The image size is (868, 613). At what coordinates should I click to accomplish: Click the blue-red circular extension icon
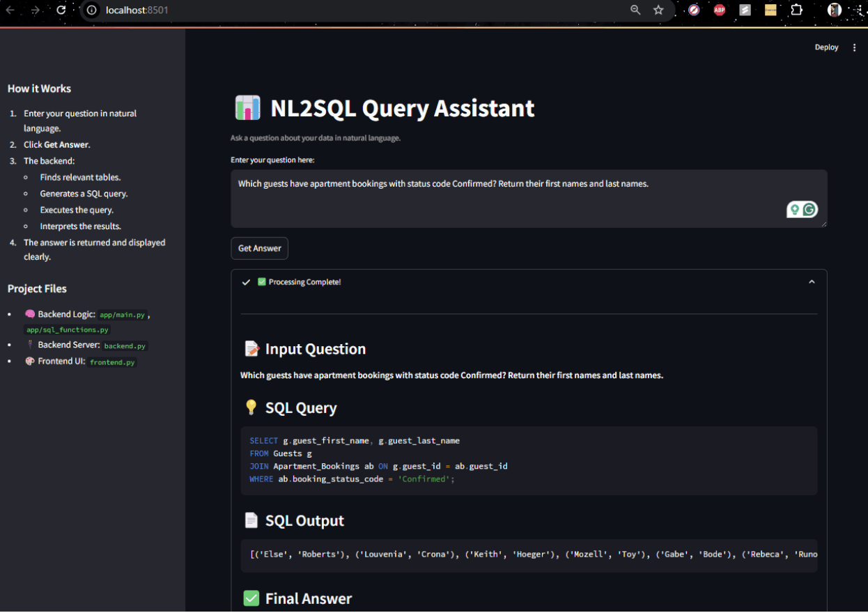click(694, 10)
